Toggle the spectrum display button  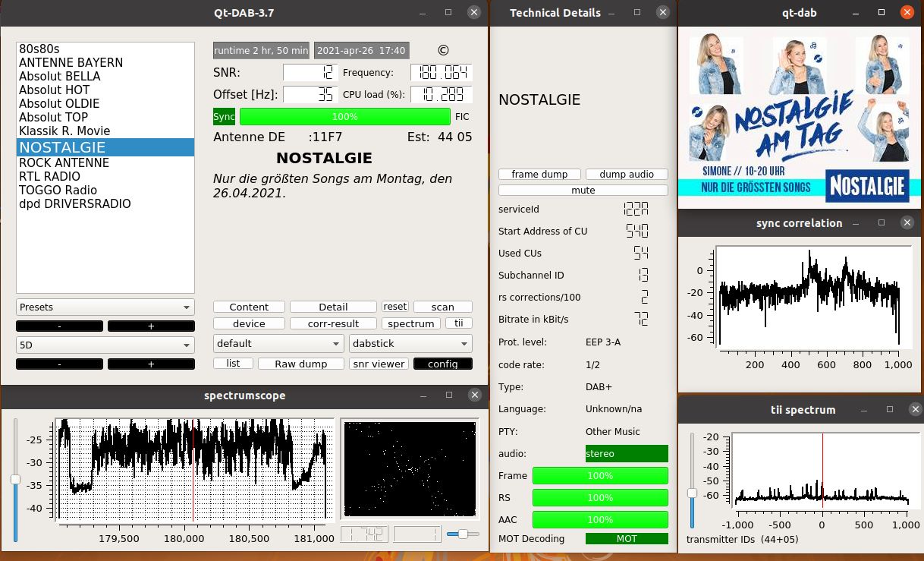coord(410,323)
